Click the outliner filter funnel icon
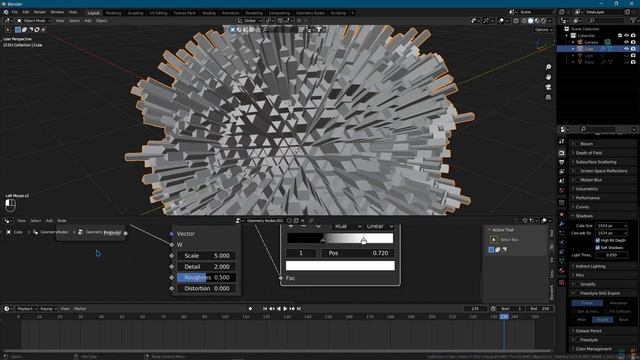 634,20
